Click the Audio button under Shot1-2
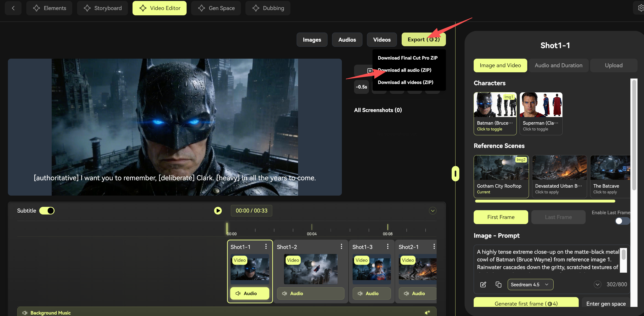The height and width of the screenshot is (316, 644). pos(311,293)
